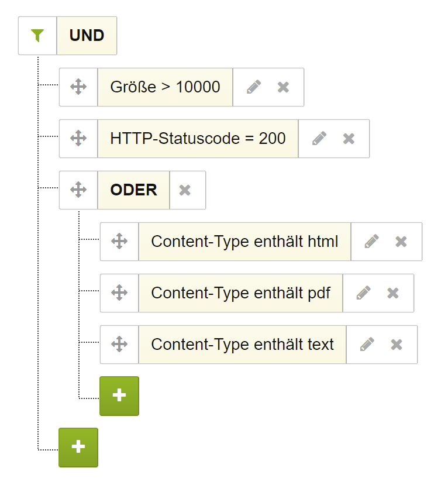
Task: Click the ODER group move handle
Action: pyautogui.click(x=78, y=190)
